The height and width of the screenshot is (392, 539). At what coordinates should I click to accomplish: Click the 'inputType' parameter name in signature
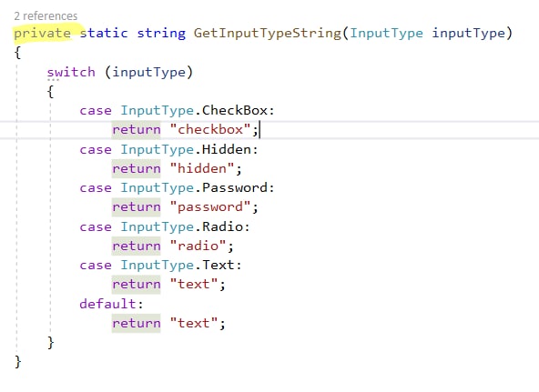(x=468, y=34)
